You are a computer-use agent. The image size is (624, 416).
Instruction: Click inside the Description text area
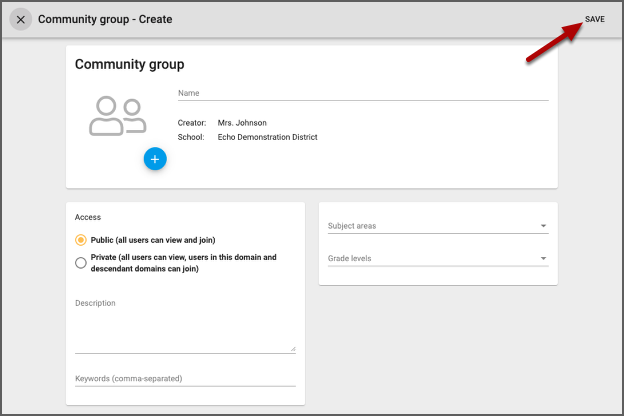pyautogui.click(x=184, y=327)
